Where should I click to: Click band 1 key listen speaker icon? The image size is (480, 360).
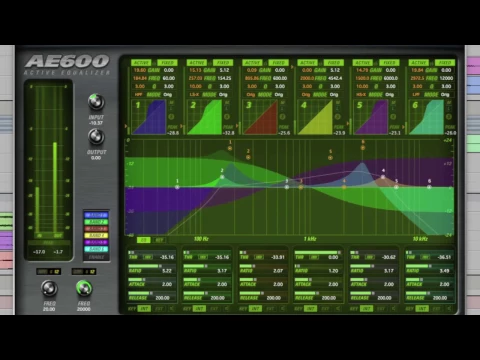pos(172,309)
